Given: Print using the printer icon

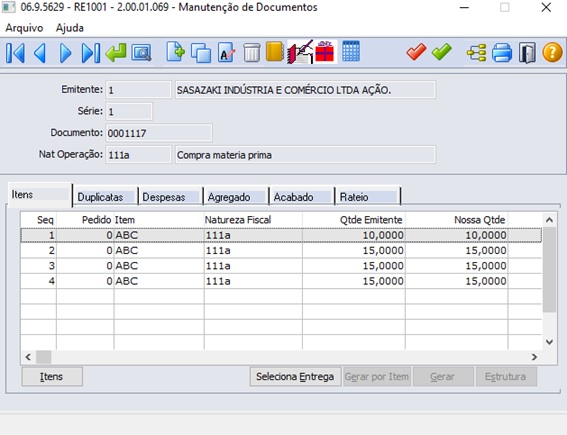Looking at the screenshot, I should 502,53.
